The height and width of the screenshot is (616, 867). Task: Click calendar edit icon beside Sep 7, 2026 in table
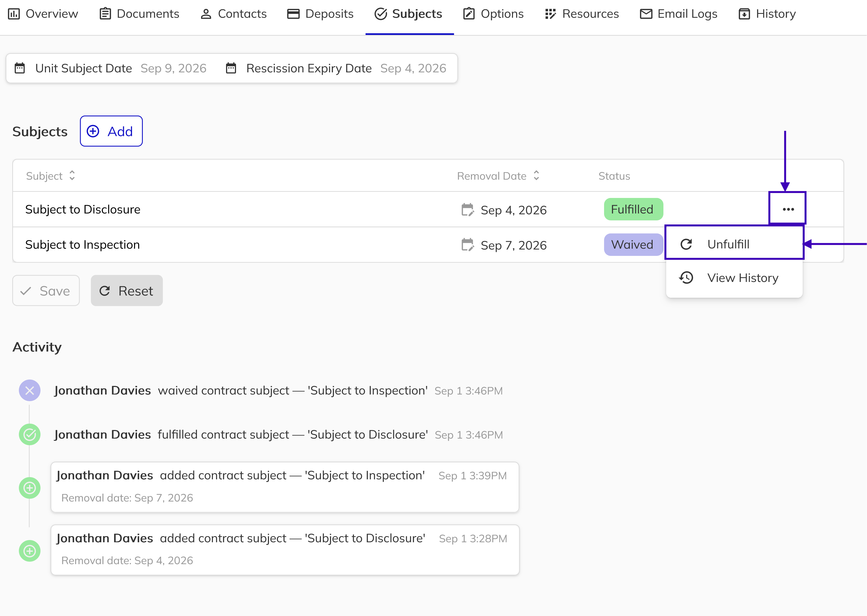[467, 245]
